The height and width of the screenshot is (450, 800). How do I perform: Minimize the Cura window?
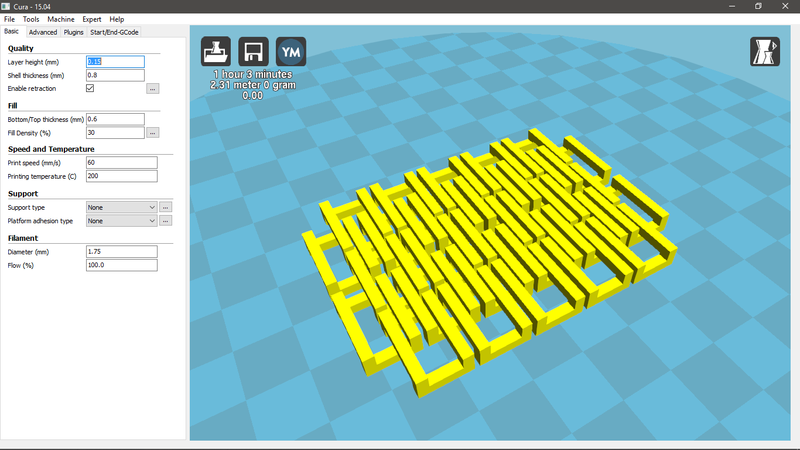coord(732,6)
